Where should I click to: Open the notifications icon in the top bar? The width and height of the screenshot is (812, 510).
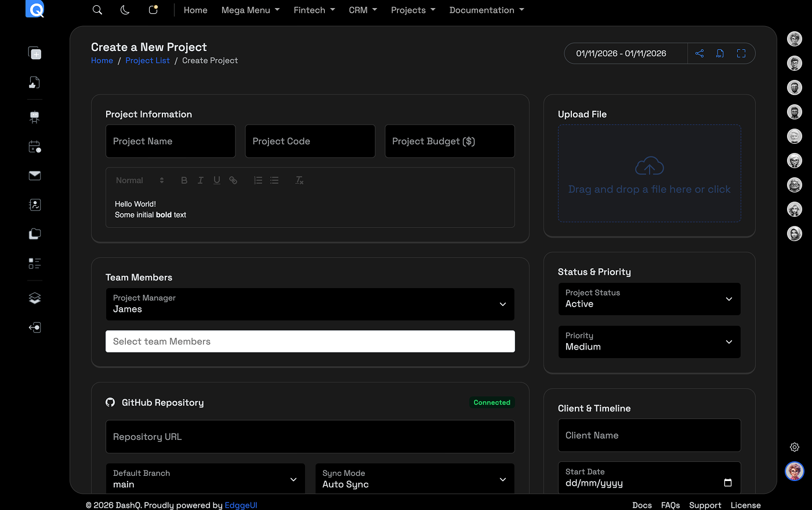[153, 10]
